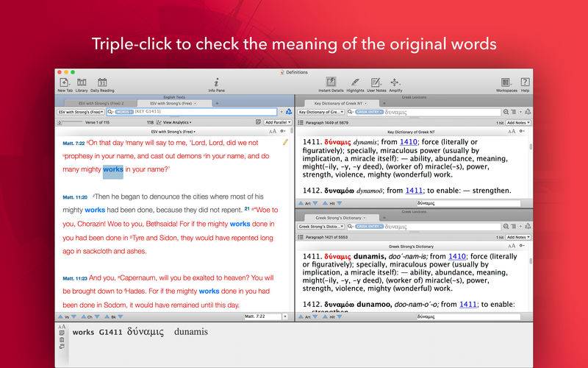This screenshot has width=588, height=368.
Task: Adjust the verse context slider
Action: pyautogui.click(x=70, y=122)
